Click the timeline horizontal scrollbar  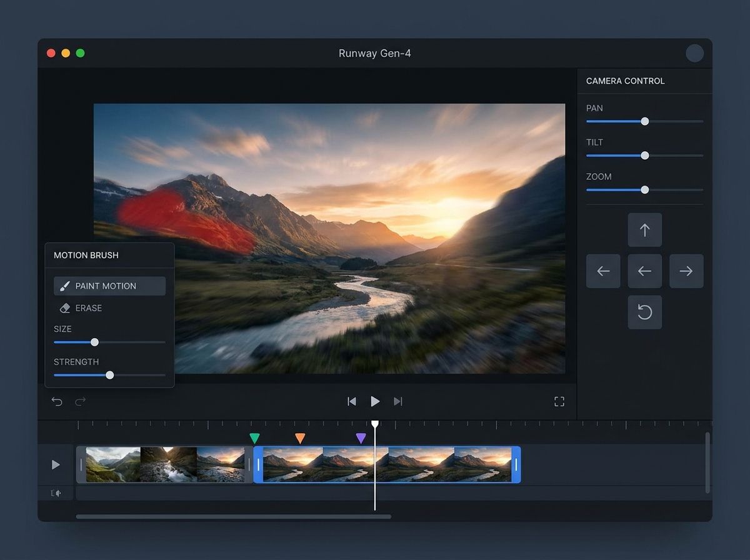coord(234,517)
